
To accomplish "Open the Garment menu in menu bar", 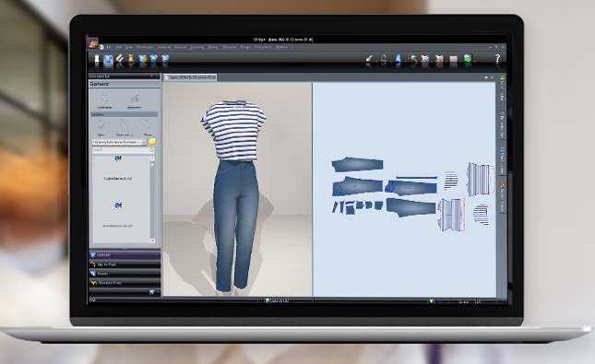I will pyautogui.click(x=164, y=47).
